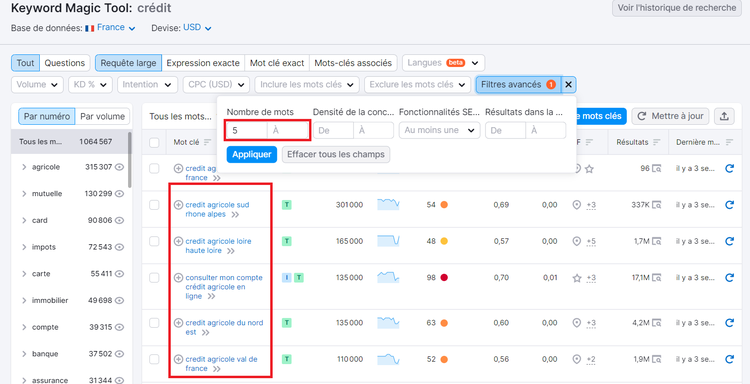Image resolution: width=750 pixels, height=384 pixels.
Task: Add consulter mon compte keyword via plus icon
Action: pos(178,277)
